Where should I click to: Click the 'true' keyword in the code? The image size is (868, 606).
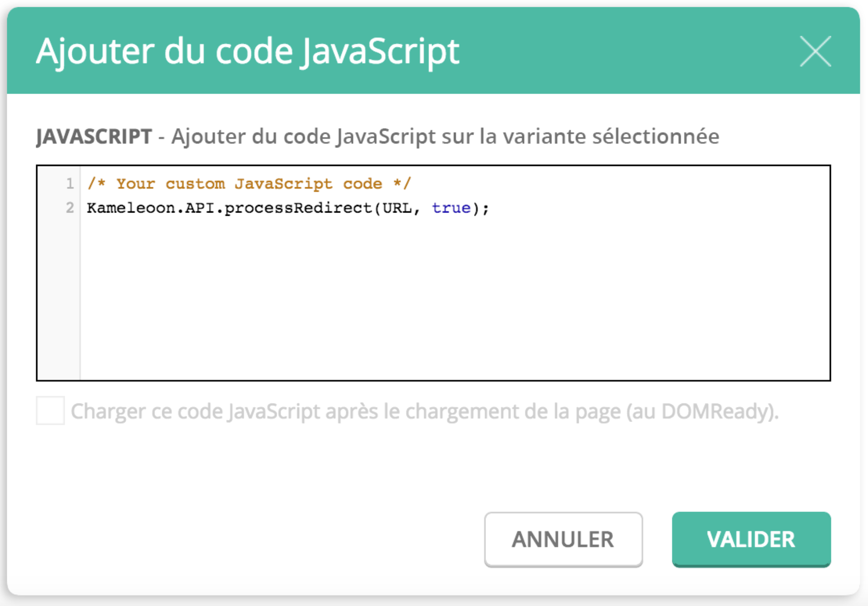tap(451, 208)
